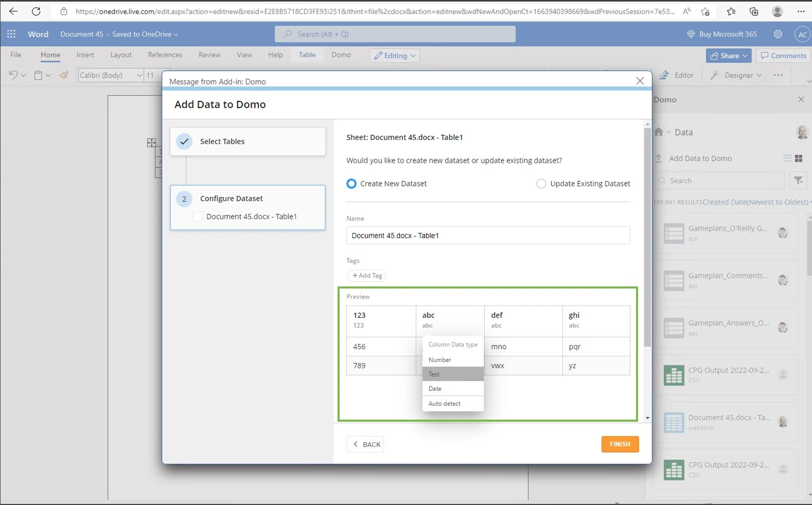
Task: Go BACK to previous step
Action: click(x=365, y=444)
